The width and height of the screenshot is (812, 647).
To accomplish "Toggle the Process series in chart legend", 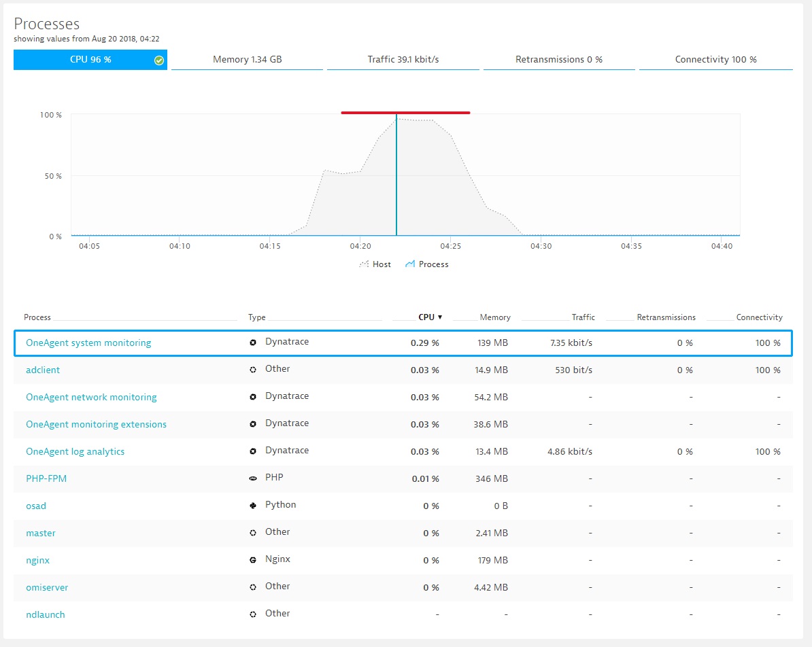I will [x=427, y=264].
